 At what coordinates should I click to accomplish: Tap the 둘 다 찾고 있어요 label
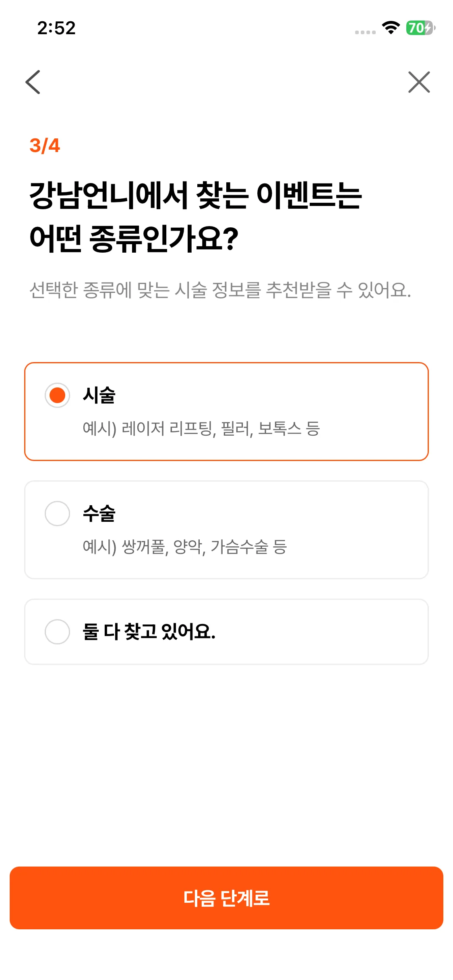pos(149,632)
